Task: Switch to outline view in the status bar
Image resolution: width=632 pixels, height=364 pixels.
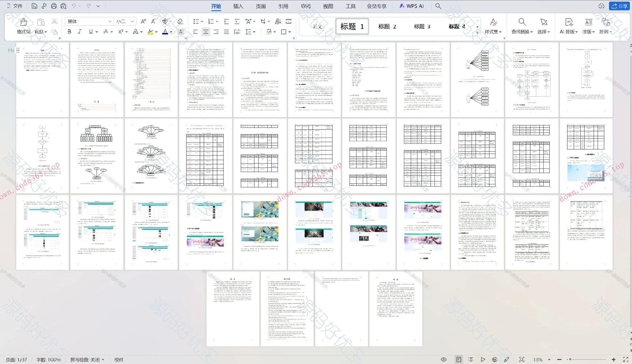Action: [x=470, y=359]
